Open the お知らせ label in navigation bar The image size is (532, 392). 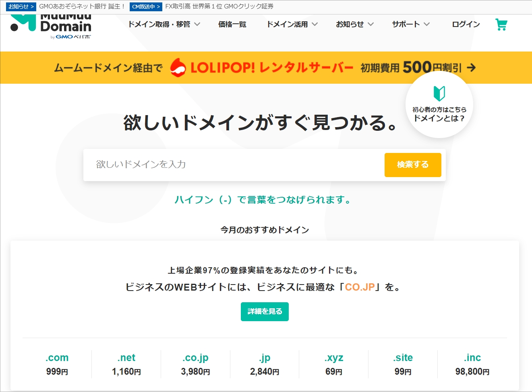(x=350, y=24)
